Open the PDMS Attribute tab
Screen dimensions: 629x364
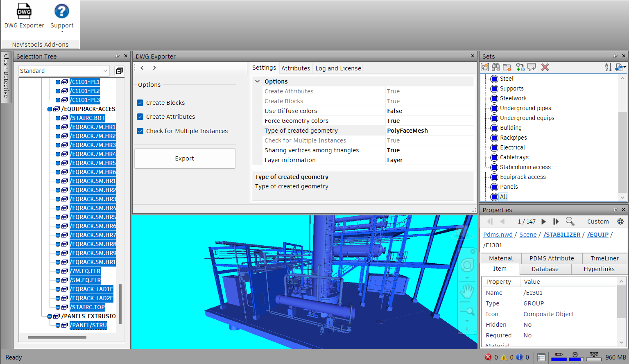coord(551,258)
